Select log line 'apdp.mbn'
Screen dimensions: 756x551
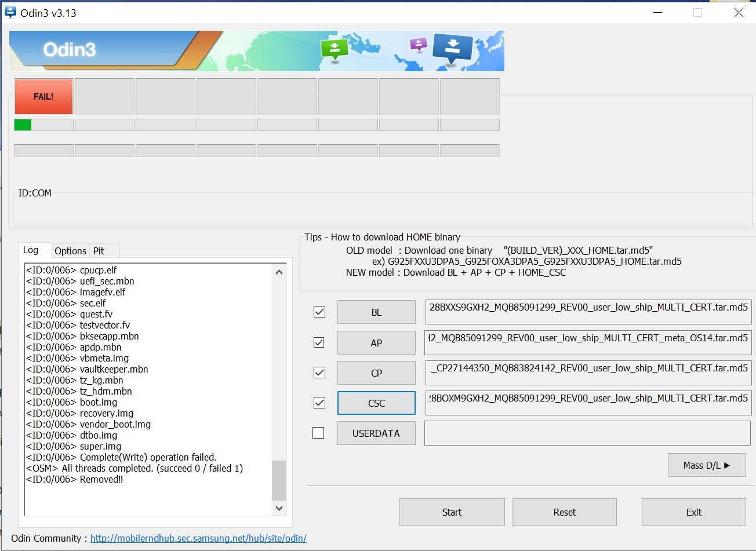[74, 347]
